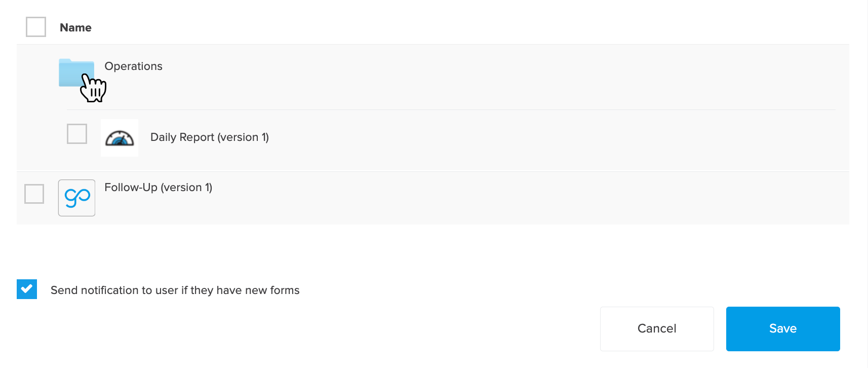Click the speedometer thumbnail beside Daily Report

(119, 137)
